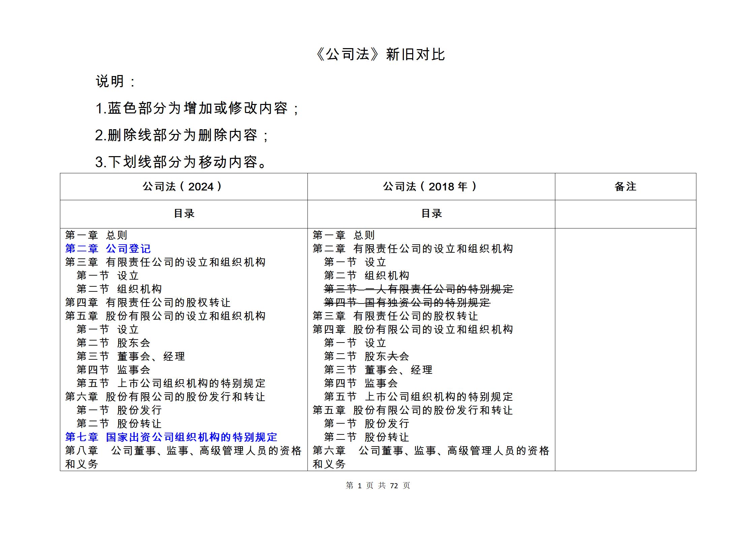Click 第四章 有限责任公司的股权转让 in 2024 column

[x=147, y=302]
